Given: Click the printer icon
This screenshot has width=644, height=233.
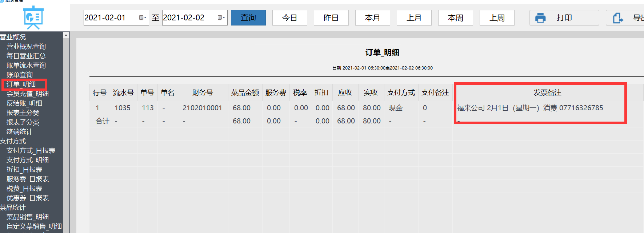Looking at the screenshot, I should [540, 18].
